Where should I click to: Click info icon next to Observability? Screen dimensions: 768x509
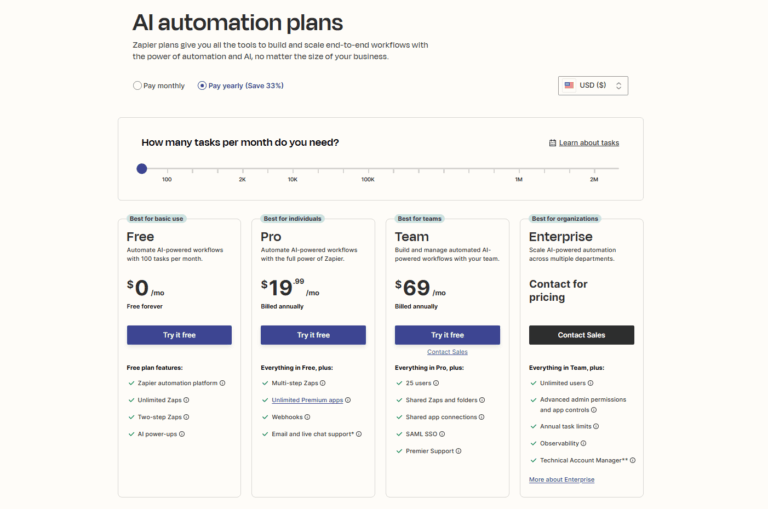tap(583, 443)
